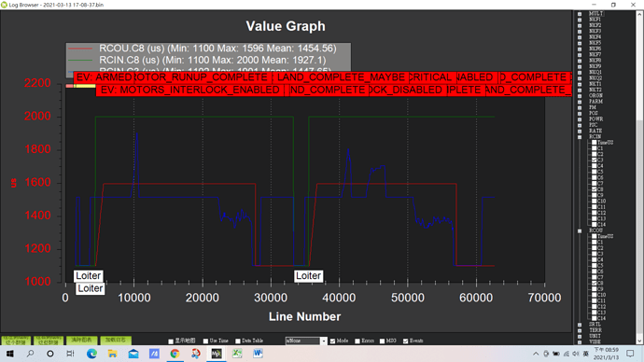Screen dimensions: 644x362
Task: Collapse the RCIN tree node
Action: tap(580, 136)
